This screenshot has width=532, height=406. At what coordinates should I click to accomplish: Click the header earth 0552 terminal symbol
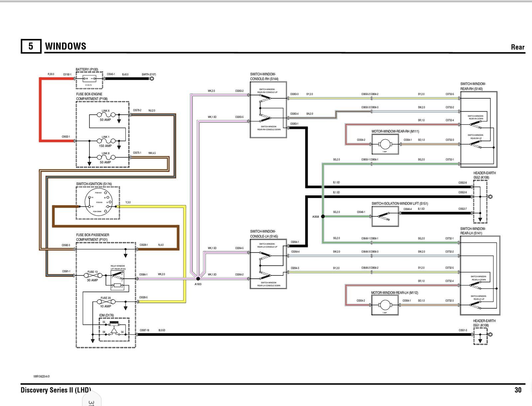[x=490, y=197]
